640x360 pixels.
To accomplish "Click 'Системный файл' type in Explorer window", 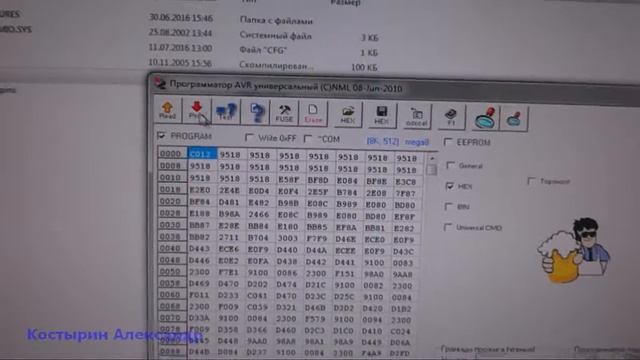I will (x=276, y=36).
